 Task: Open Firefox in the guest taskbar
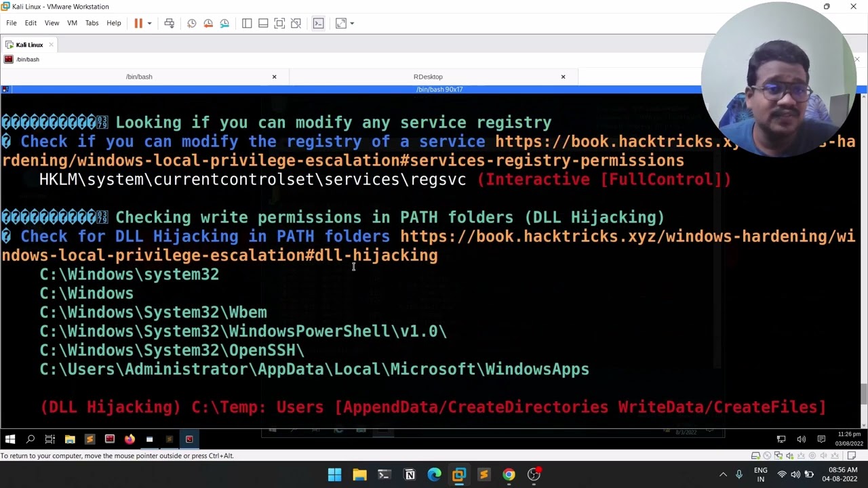pos(130,439)
